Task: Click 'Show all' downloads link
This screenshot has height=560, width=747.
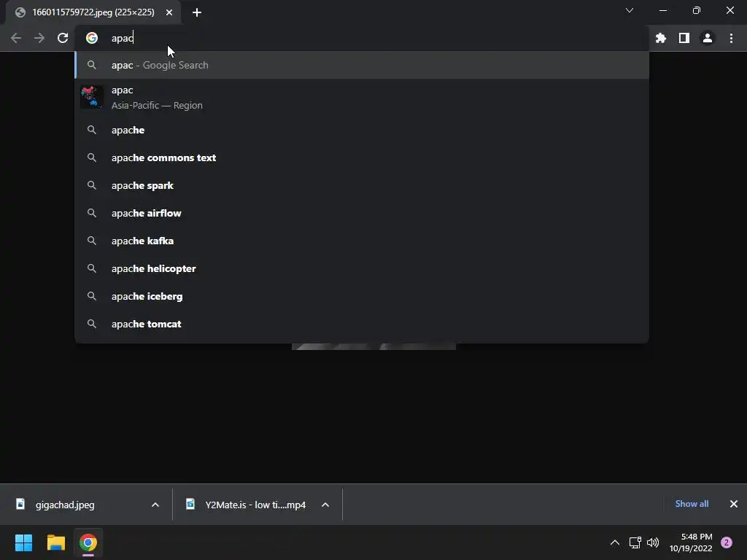Action: pyautogui.click(x=692, y=504)
